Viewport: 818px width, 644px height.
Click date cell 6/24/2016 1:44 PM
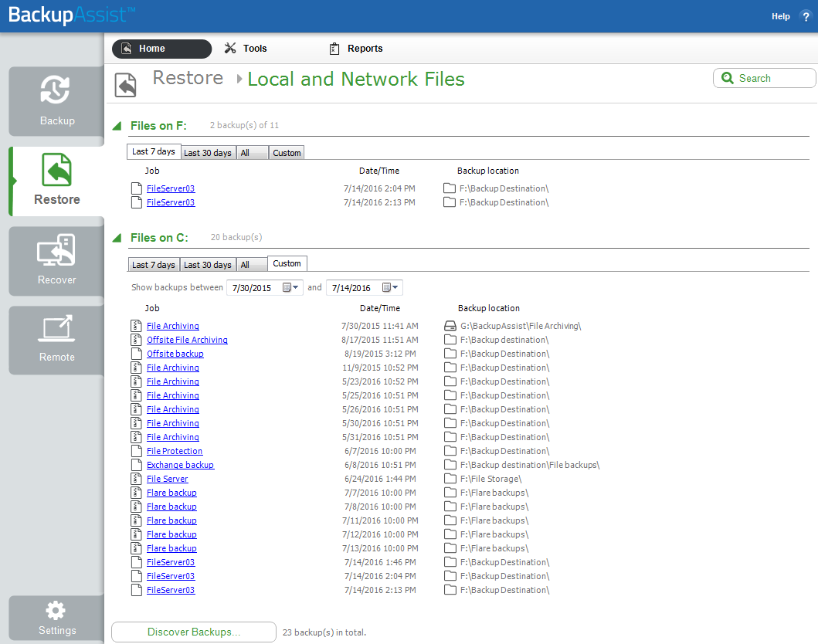coord(380,479)
